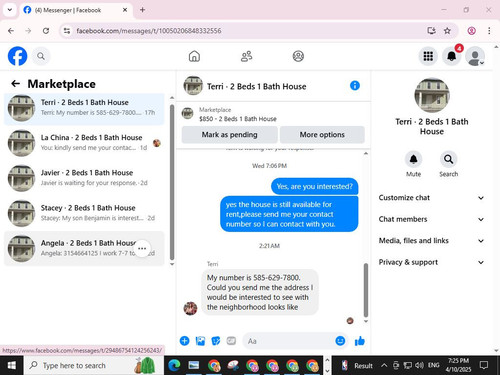
Task: Open Microsoft Edge from taskbar
Action: [x=174, y=365]
